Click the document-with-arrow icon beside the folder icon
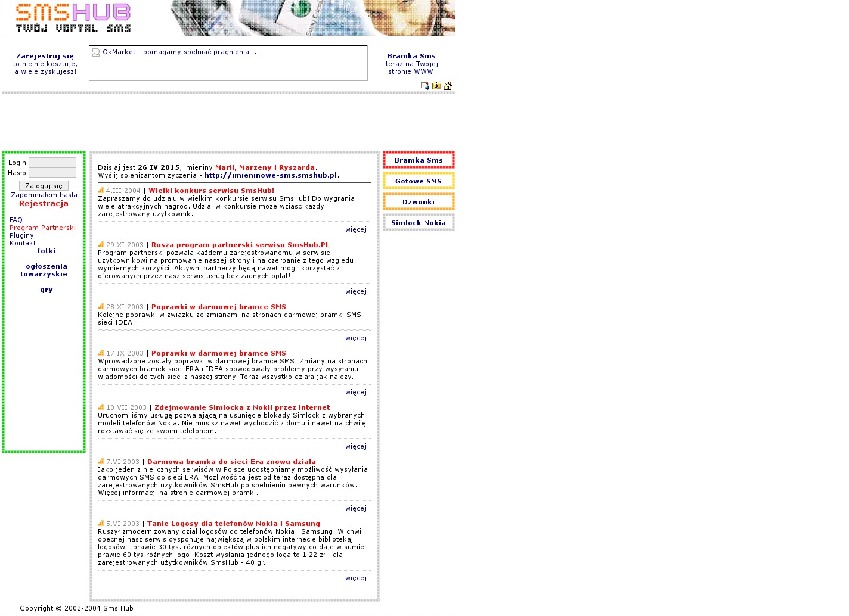 pos(425,86)
